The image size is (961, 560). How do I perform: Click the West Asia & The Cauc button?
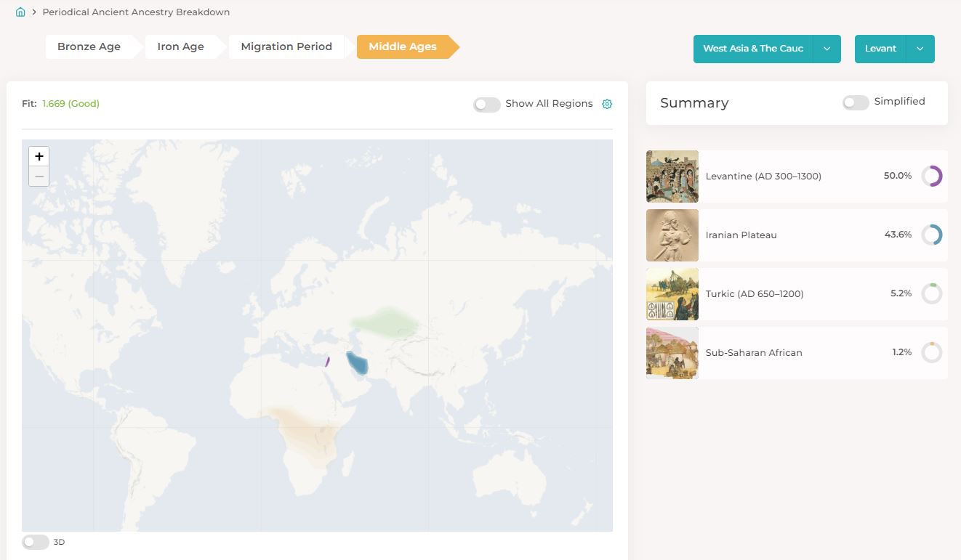tap(753, 49)
